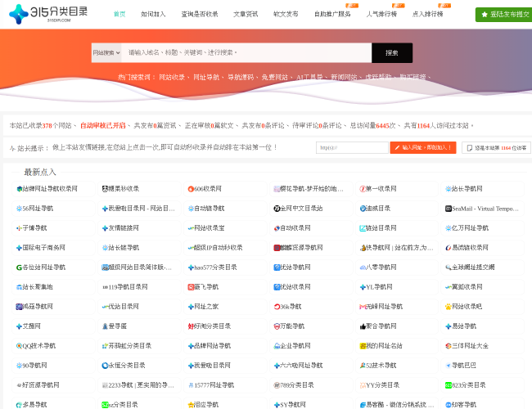Click the orange 输入网址 submit button
The image size is (532, 409).
[422, 148]
